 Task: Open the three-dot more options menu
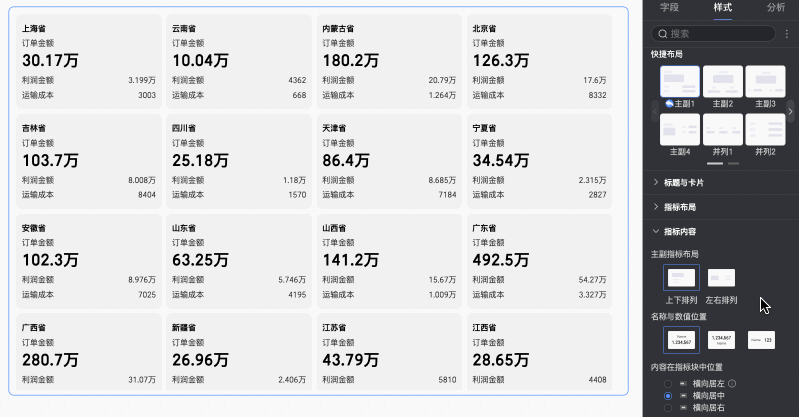(787, 34)
